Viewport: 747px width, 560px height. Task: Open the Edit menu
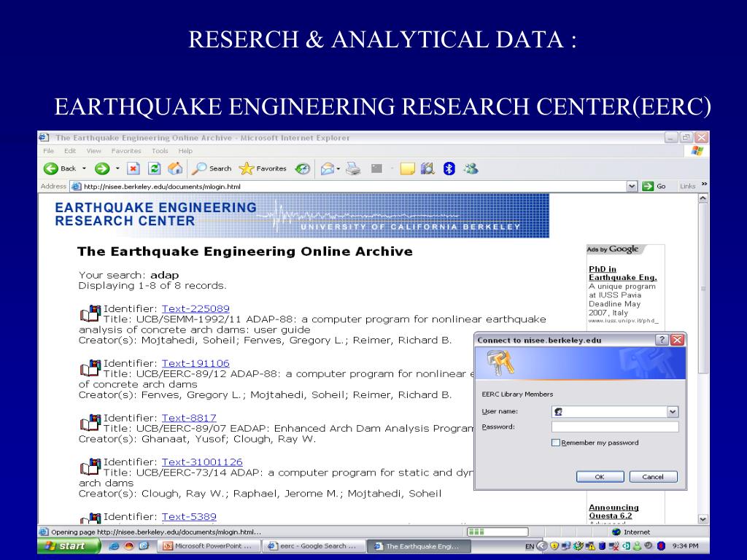pos(70,151)
